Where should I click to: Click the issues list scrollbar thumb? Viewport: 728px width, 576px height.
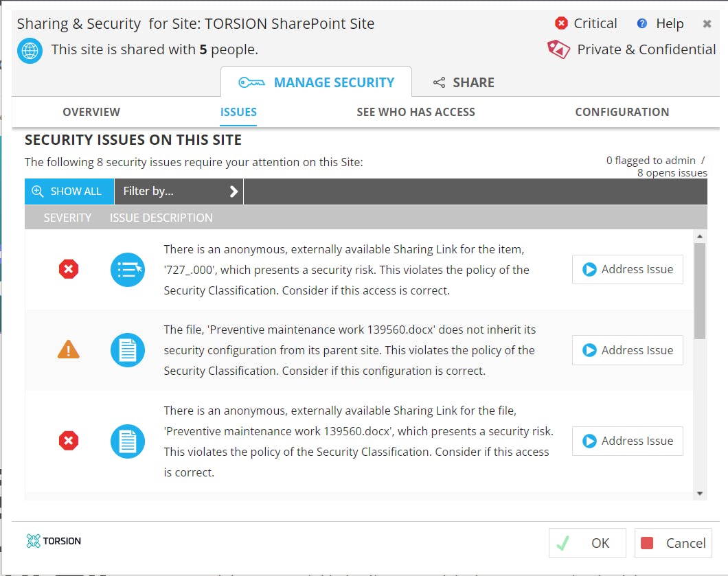tap(700, 291)
